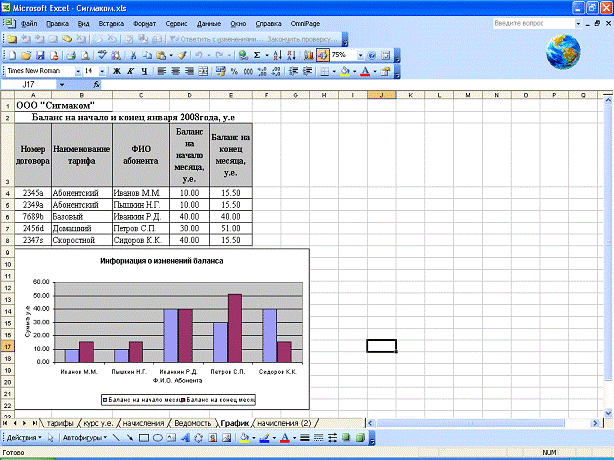
Task: Toggle Italic formatting button
Action: [131, 72]
